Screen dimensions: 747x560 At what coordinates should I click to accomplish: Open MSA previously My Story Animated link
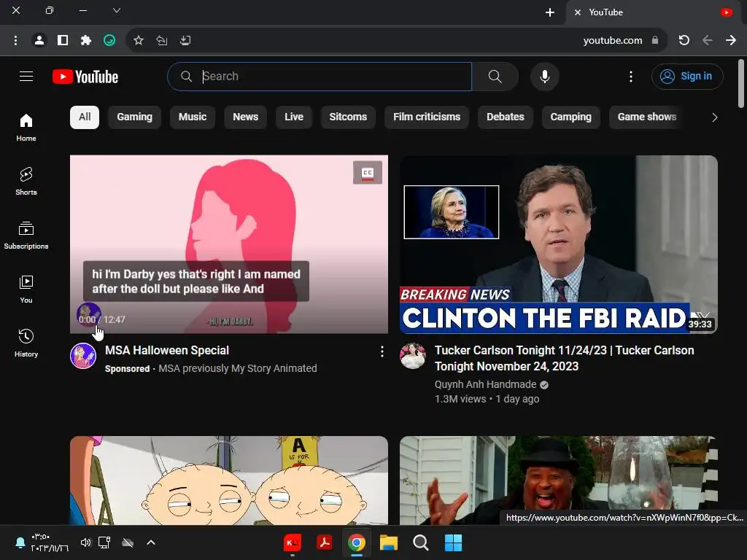pos(237,368)
